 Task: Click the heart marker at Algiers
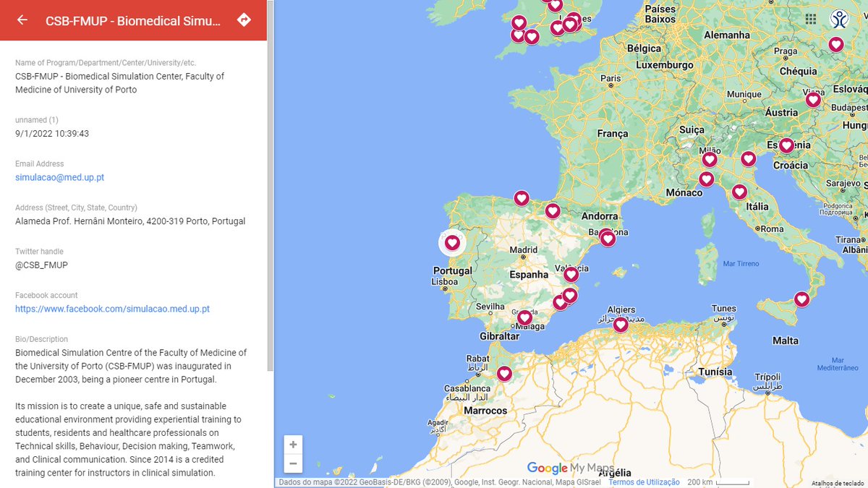coord(620,325)
